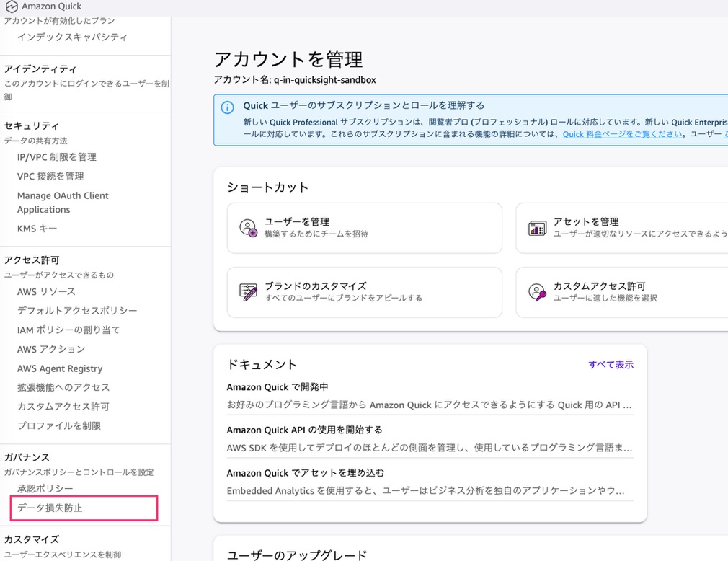Click the ガバナンス section heading
The image size is (728, 561).
point(27,457)
